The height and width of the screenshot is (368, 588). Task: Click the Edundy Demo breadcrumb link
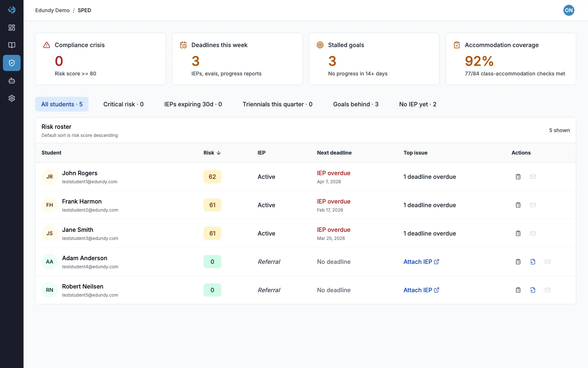[x=52, y=10]
